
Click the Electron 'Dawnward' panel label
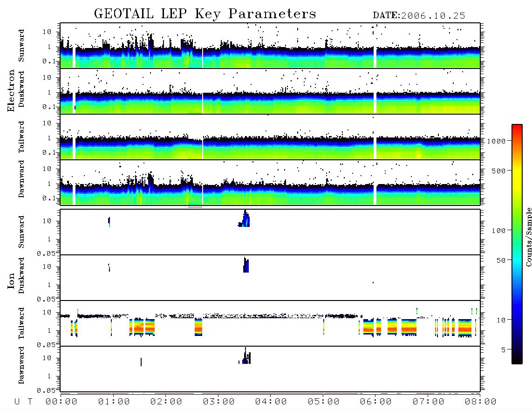[21, 179]
